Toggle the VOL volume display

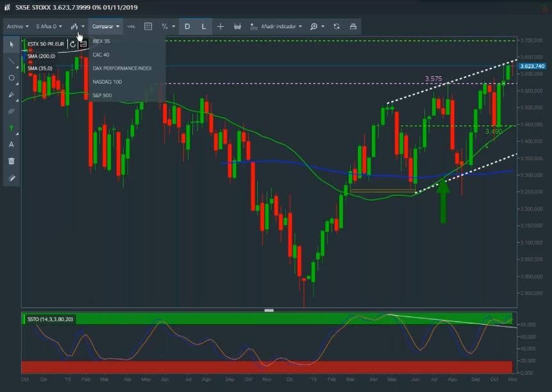click(131, 26)
